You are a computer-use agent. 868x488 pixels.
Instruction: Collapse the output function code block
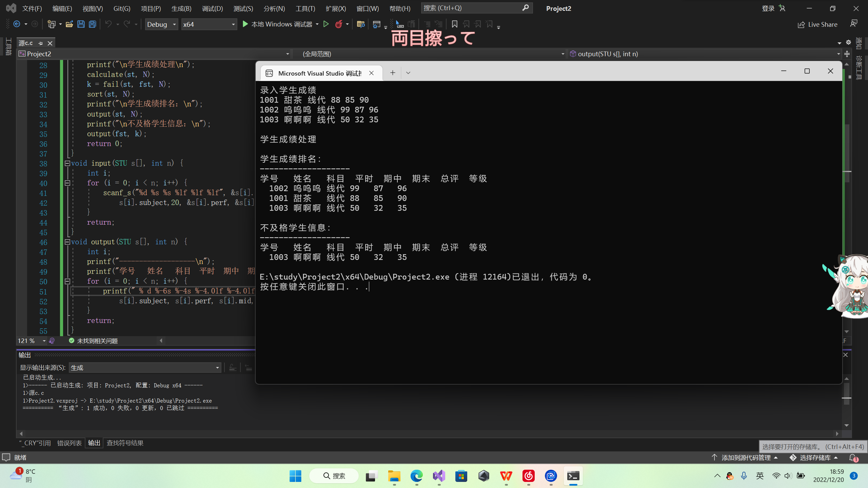[67, 242]
